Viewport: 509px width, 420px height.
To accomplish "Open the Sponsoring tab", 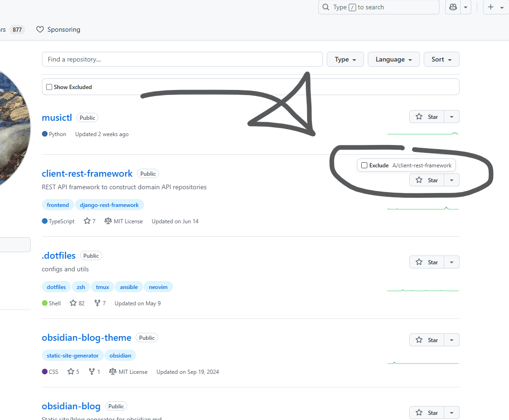I will pyautogui.click(x=58, y=29).
